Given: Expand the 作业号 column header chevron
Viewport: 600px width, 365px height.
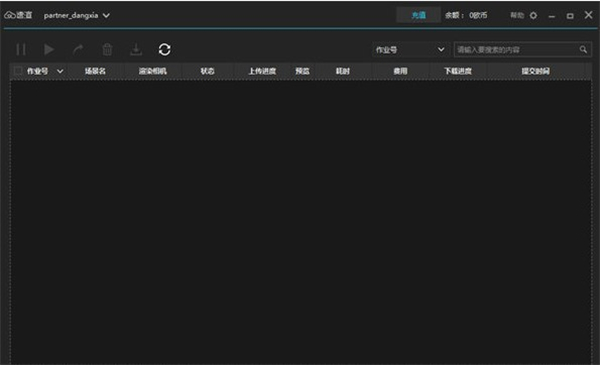Looking at the screenshot, I should [60, 71].
